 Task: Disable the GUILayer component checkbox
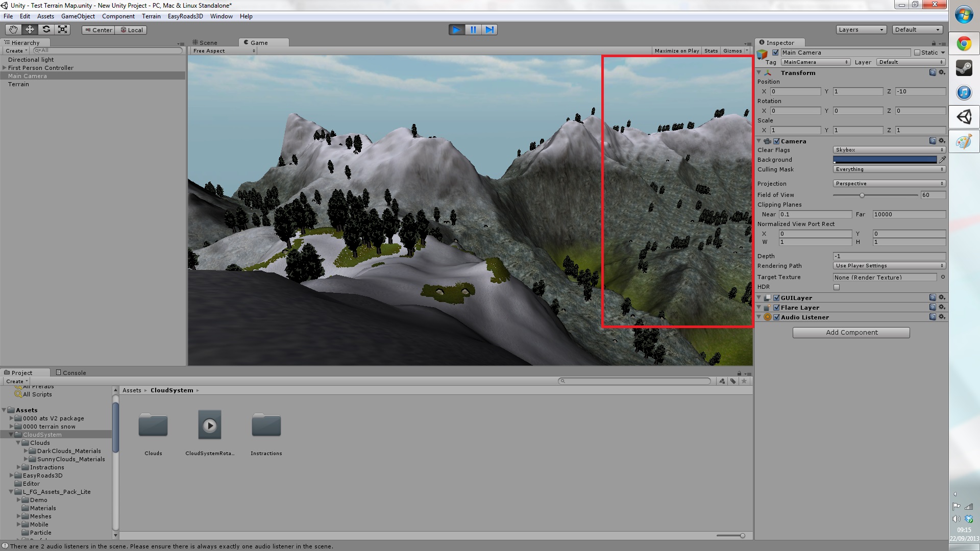(x=776, y=298)
